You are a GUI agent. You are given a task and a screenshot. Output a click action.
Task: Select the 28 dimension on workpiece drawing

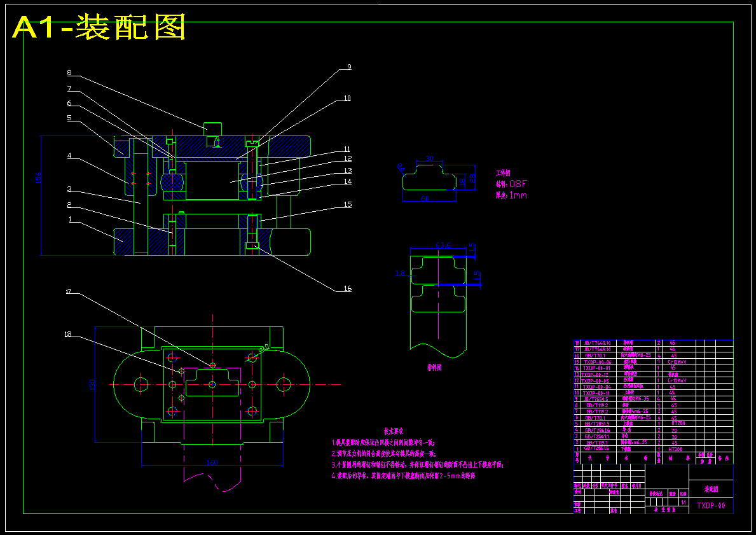point(473,177)
